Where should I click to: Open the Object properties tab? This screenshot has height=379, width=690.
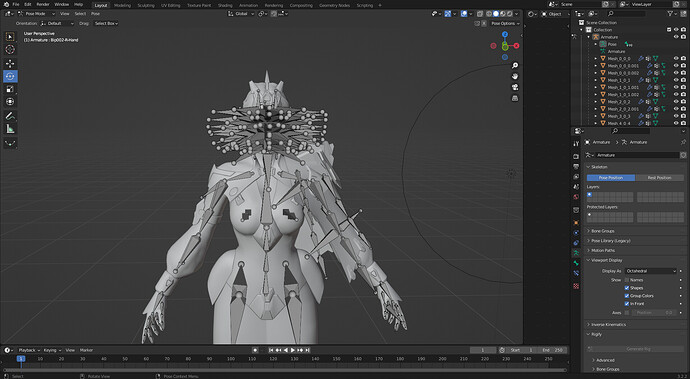click(576, 223)
